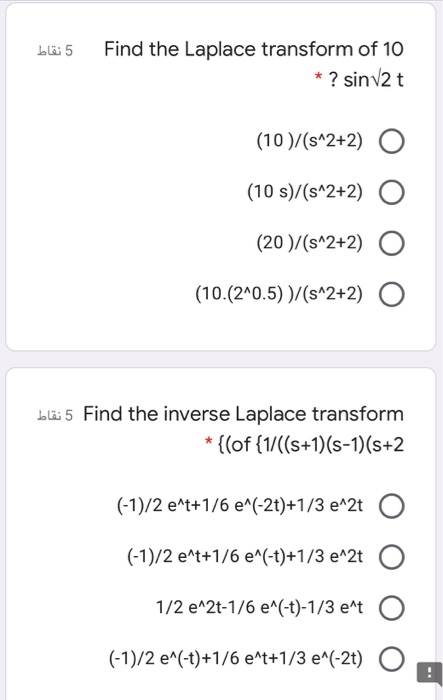Click the answer text (10 )/(s^2+2)

tap(309, 141)
